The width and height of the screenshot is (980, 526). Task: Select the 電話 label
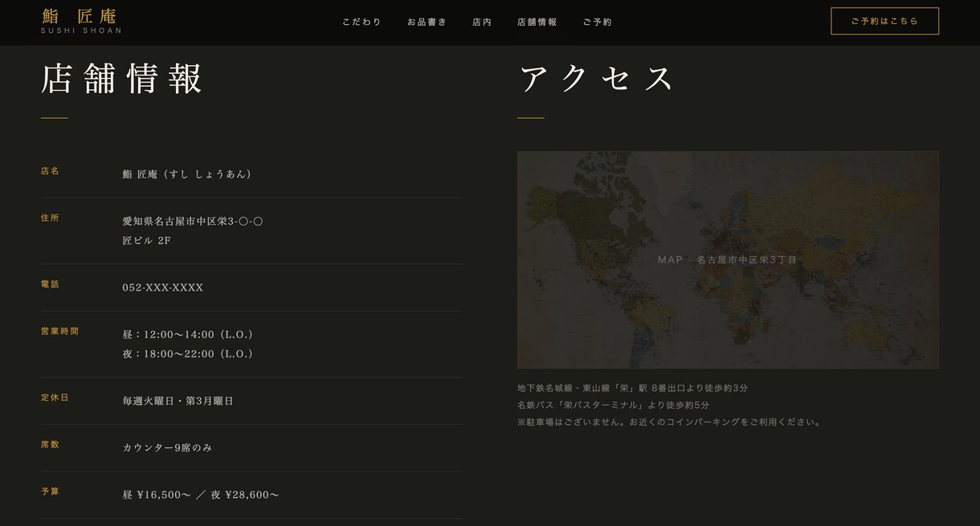[x=50, y=284]
